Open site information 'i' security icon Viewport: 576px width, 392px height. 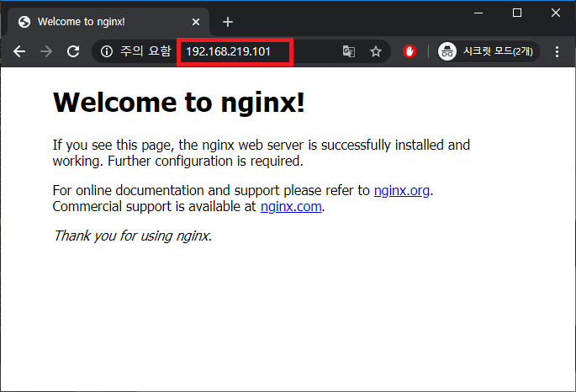pyautogui.click(x=107, y=51)
